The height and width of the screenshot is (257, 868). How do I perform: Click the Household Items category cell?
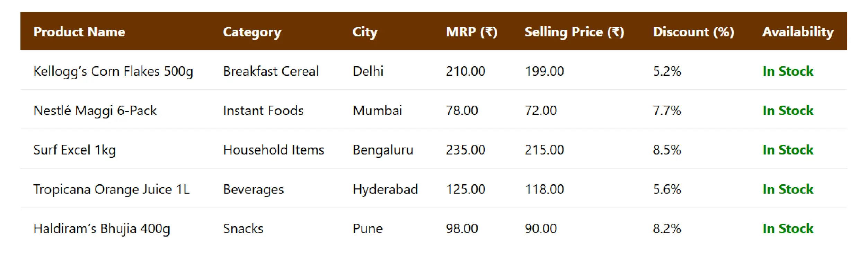pyautogui.click(x=273, y=150)
